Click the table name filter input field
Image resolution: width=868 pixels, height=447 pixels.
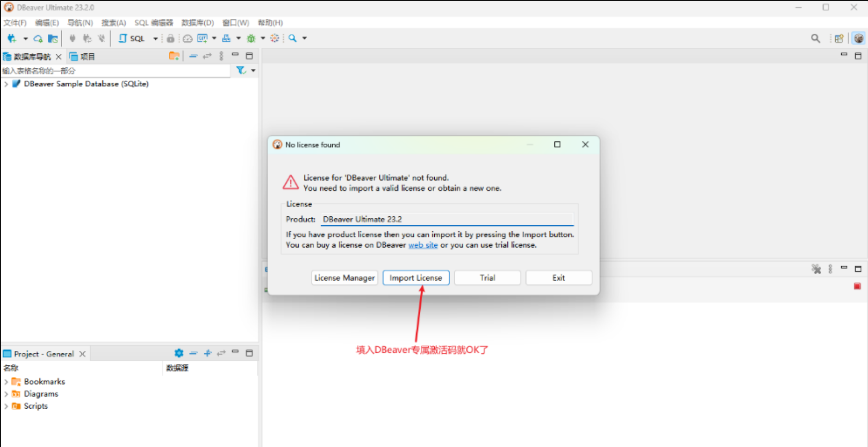pos(116,71)
